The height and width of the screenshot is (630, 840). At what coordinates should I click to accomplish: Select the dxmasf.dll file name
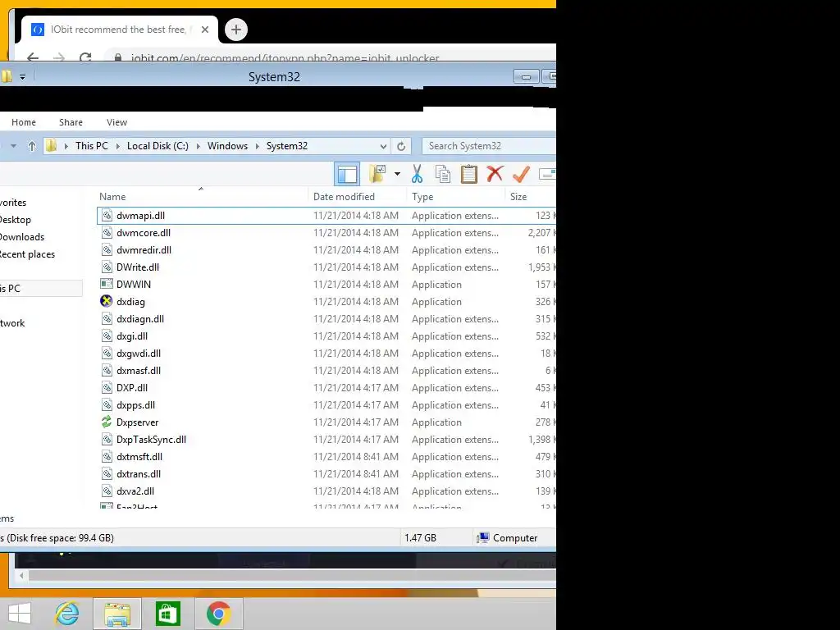(x=139, y=370)
